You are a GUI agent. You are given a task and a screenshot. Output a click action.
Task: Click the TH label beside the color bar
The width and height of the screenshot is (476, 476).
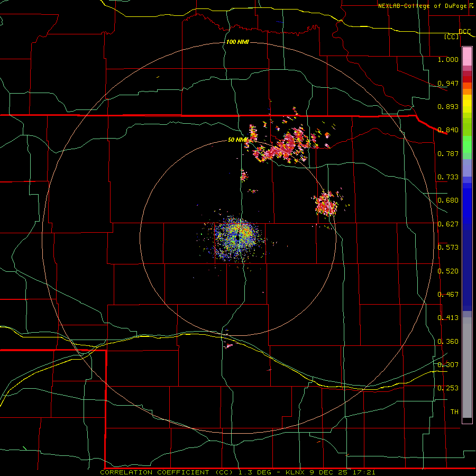click(x=454, y=412)
